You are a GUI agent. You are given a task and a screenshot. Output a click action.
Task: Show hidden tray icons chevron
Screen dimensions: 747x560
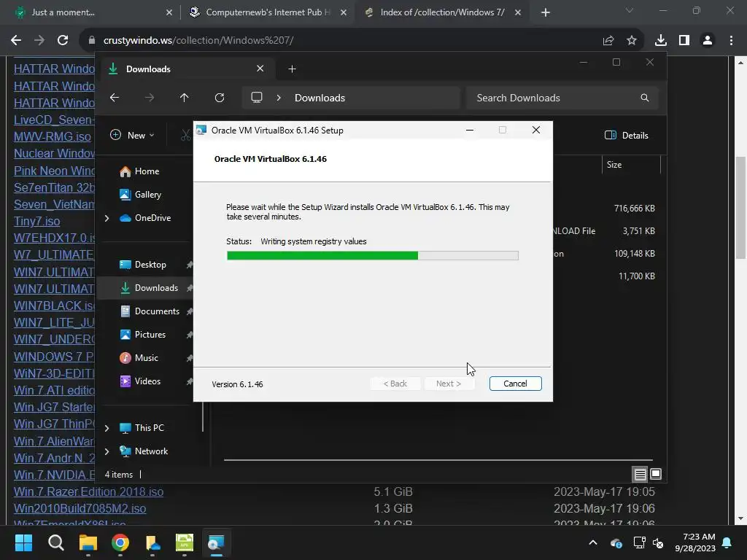(x=592, y=542)
